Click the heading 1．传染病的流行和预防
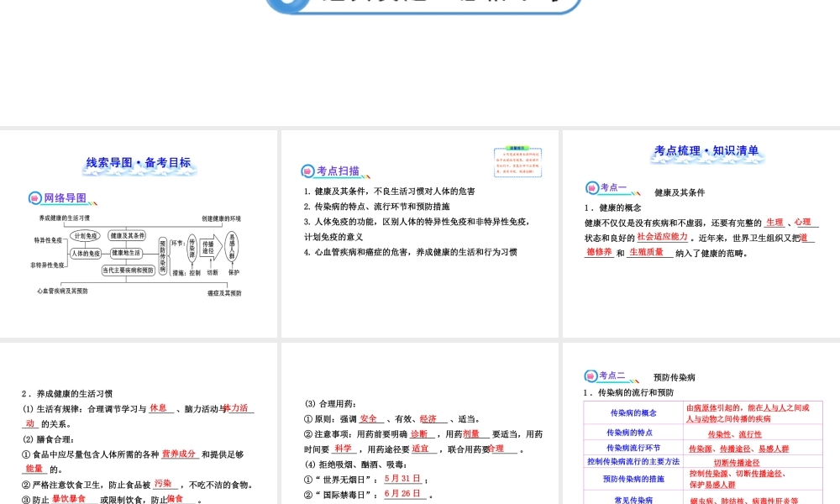The height and width of the screenshot is (504, 840). pos(628,392)
